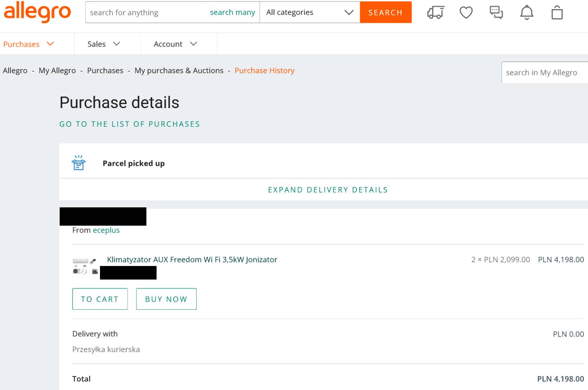Open My purchases & Auctions breadcrumb
588x390 pixels.
pos(179,71)
